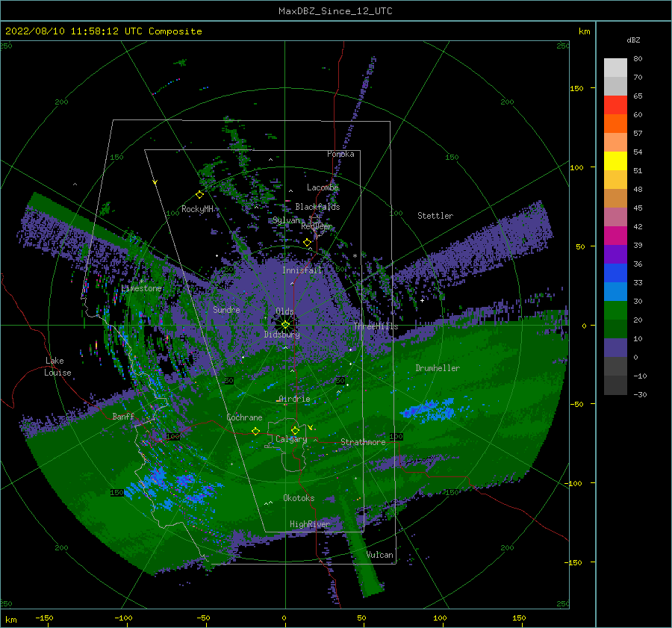Click the bright yellow 54 dBZ legend swatch
Viewport: 672px width, 628px height.
click(615, 161)
